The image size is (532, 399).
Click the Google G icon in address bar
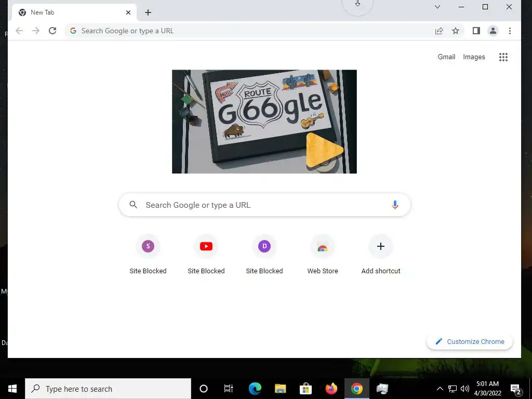(73, 31)
